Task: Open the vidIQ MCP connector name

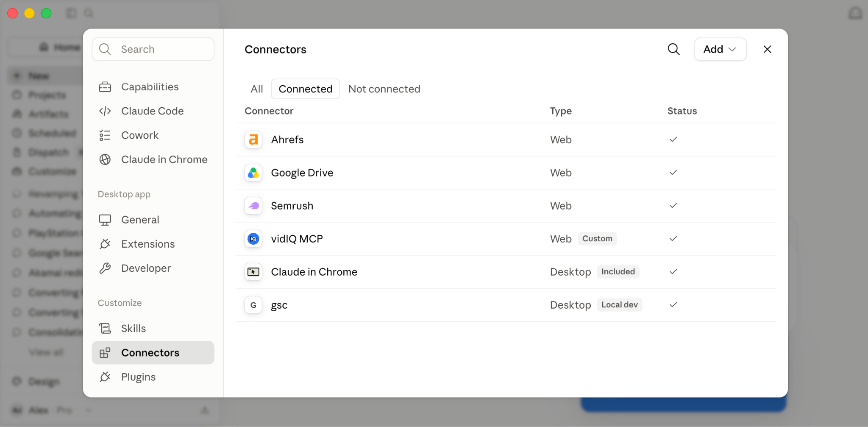Action: (297, 239)
